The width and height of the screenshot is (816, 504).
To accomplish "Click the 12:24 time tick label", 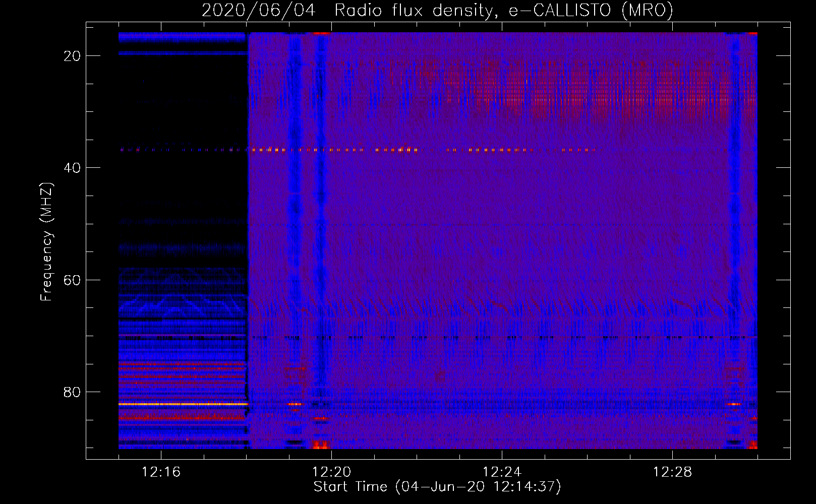I will coord(502,472).
